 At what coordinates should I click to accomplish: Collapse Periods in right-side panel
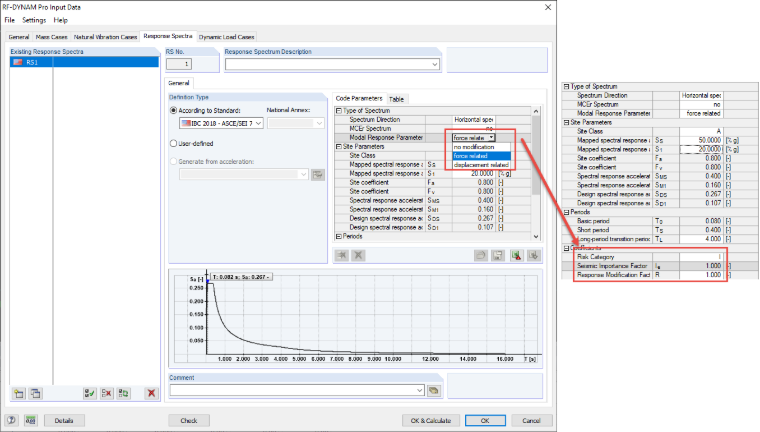coord(566,212)
